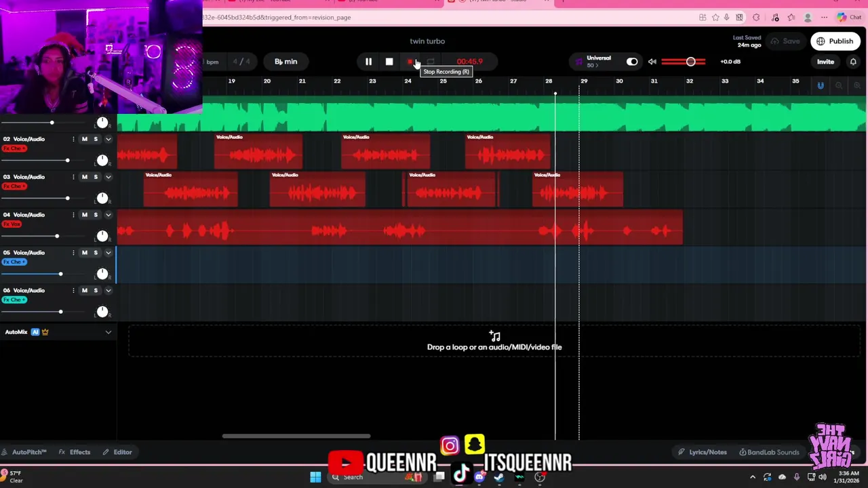Solo track 03 Voice/Audio

coord(96,177)
